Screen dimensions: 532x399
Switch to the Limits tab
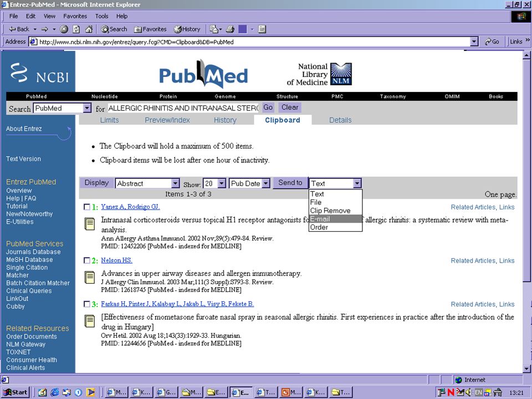109,120
